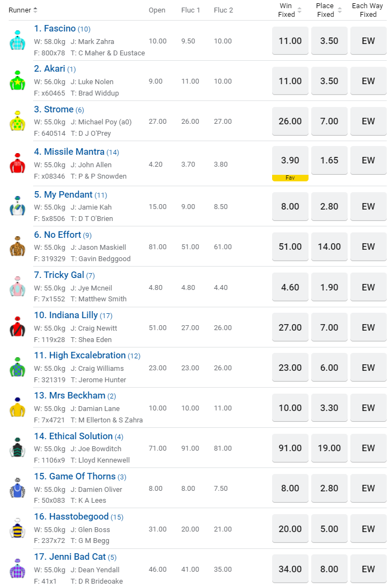Screen dimensions: 390x588
Task: Select Tricky Gal place odds 1.90
Action: (329, 287)
